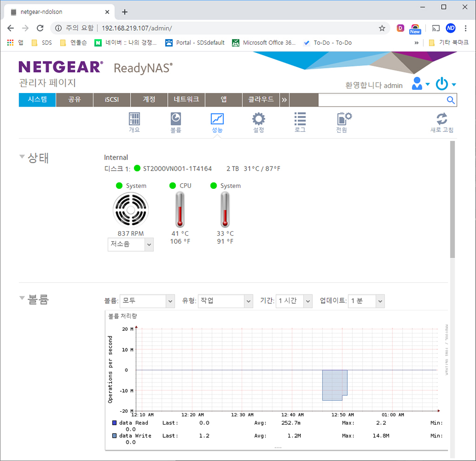476x461 pixels.
Task: Show more tabs with » button
Action: (284, 100)
